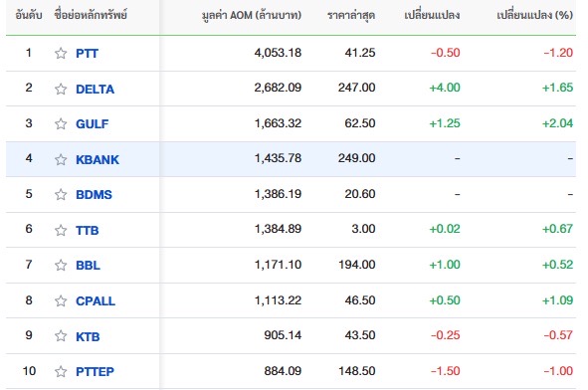Mark BDMS star icon
This screenshot has width=588, height=390.
(61, 194)
